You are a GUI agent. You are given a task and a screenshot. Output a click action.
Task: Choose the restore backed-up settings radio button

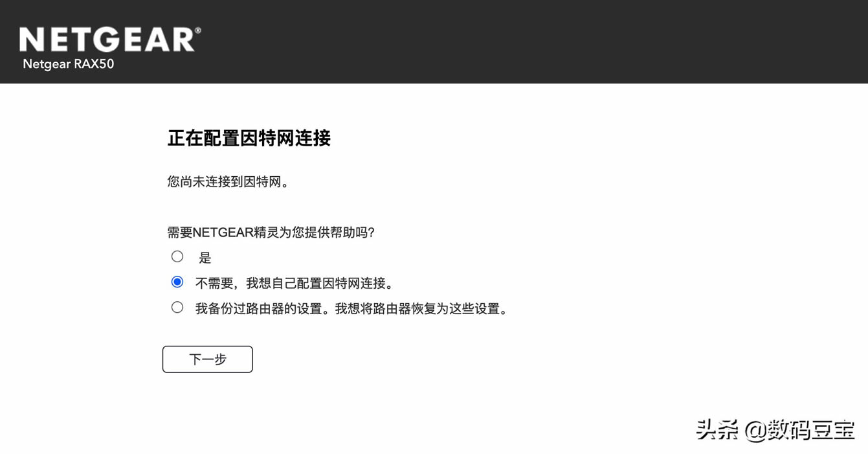click(x=177, y=308)
